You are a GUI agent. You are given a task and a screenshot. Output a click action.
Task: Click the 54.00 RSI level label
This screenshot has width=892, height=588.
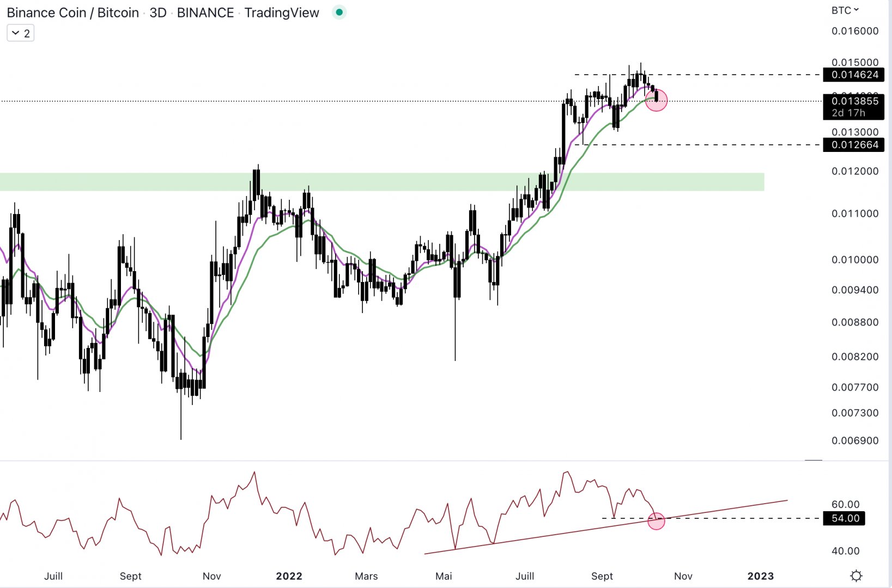[844, 518]
